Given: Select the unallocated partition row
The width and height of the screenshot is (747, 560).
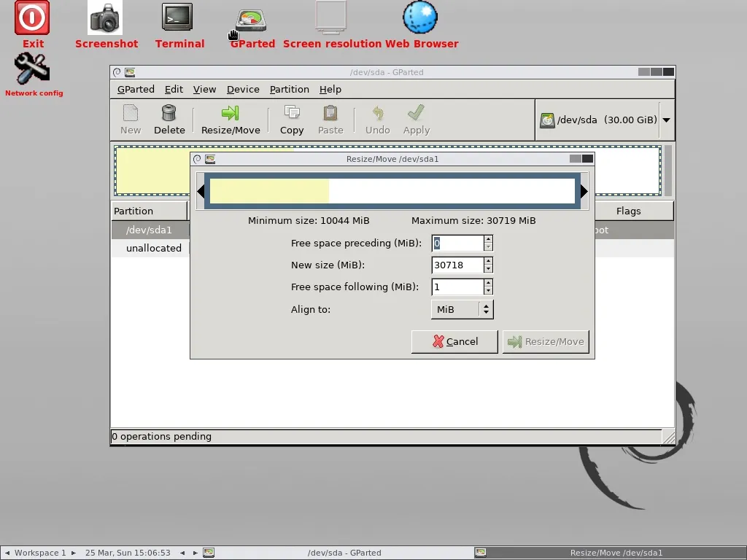Looking at the screenshot, I should point(153,248).
